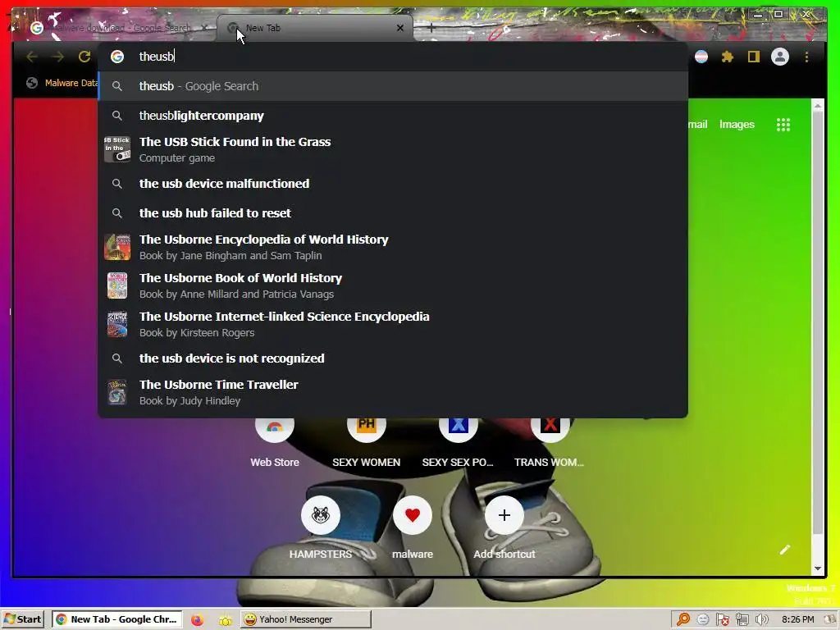
Task: Click the 8:26 PM taskbar clock
Action: tap(797, 619)
